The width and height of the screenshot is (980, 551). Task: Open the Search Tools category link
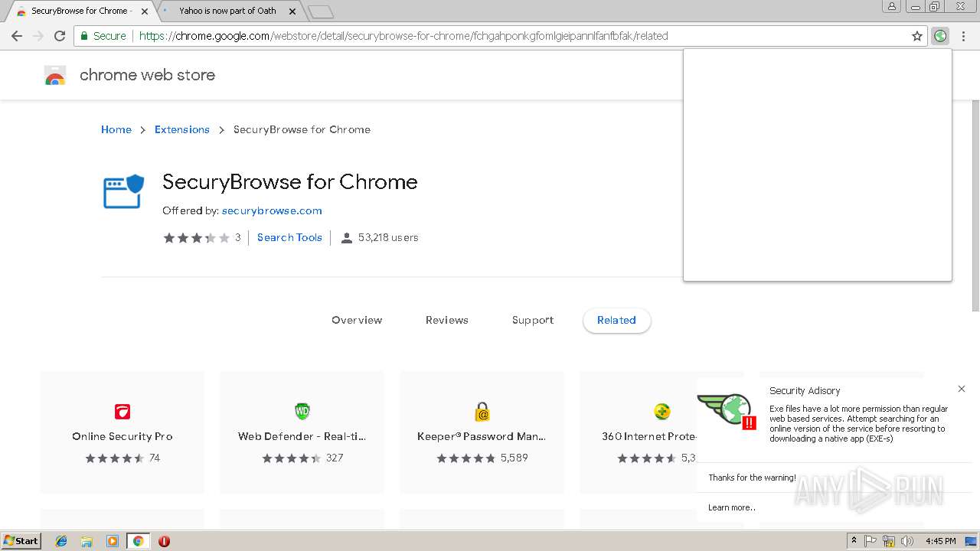tap(289, 237)
